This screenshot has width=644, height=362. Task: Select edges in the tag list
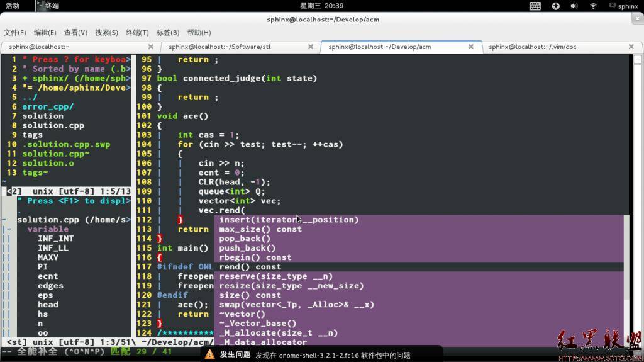[x=50, y=286]
